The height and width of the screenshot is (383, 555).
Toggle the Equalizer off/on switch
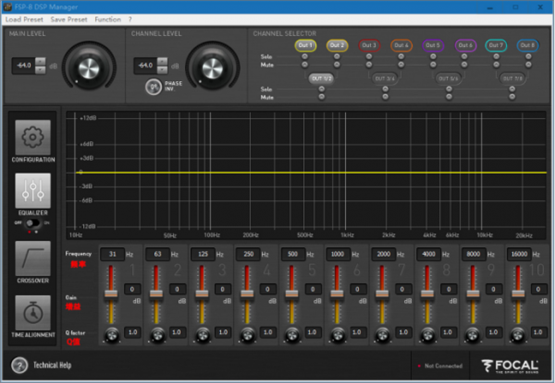pyautogui.click(x=33, y=223)
